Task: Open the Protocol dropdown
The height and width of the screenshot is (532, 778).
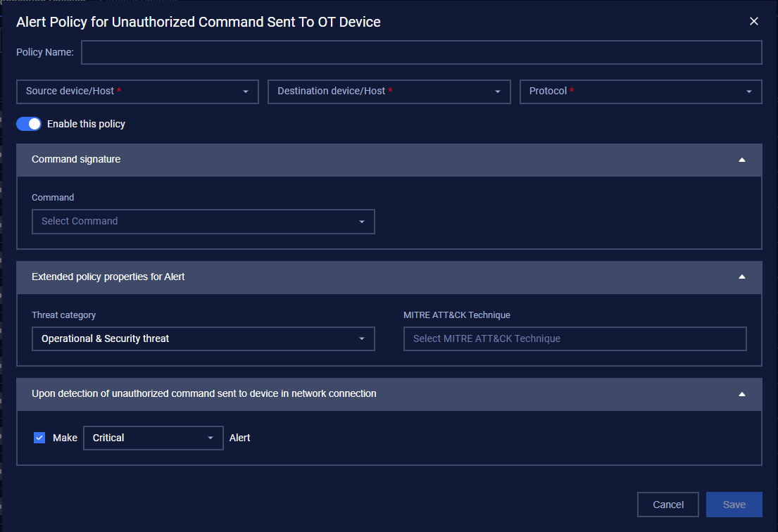Action: point(641,91)
